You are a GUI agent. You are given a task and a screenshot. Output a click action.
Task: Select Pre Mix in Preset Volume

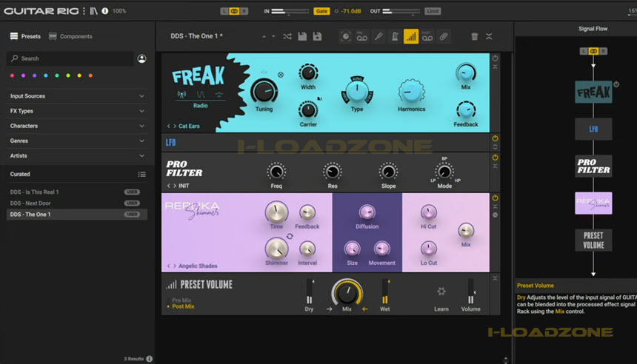(181, 300)
